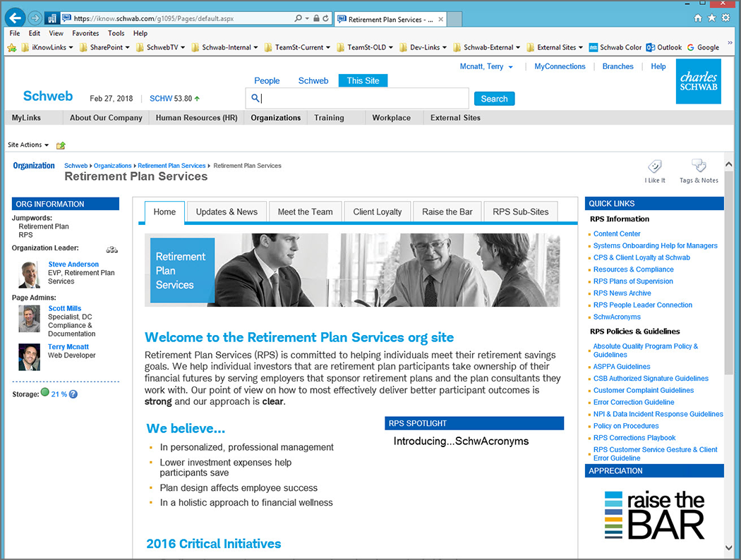Switch search scope to People

click(267, 80)
